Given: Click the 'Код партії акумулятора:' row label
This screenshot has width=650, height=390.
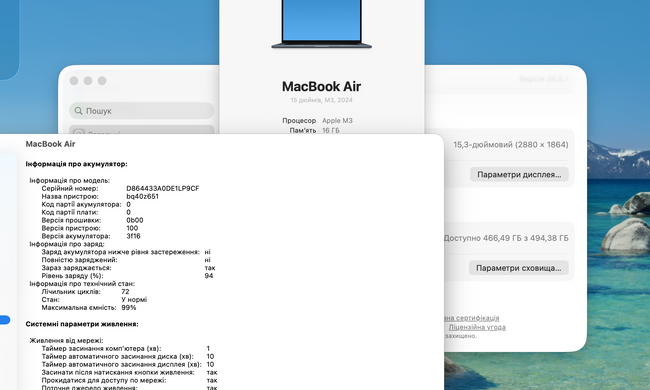Looking at the screenshot, I should pos(81,204).
